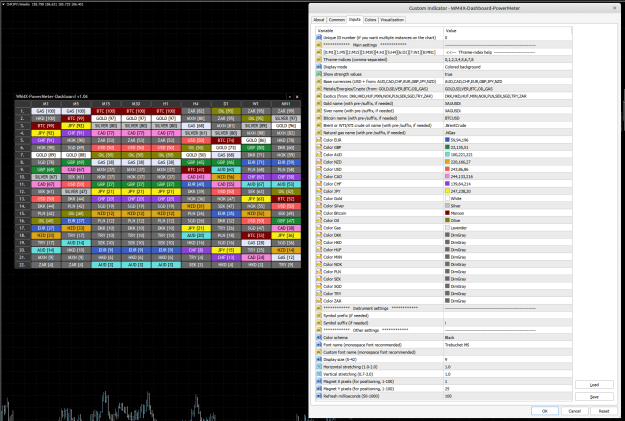
Task: Click row number 13 in the dashboard
Action: (x=23, y=199)
